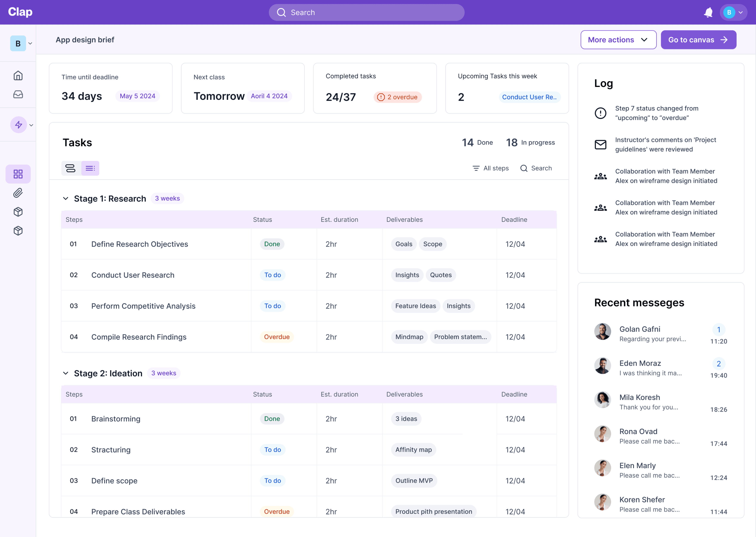Open the Home icon in sidebar
The height and width of the screenshot is (537, 756).
click(18, 75)
